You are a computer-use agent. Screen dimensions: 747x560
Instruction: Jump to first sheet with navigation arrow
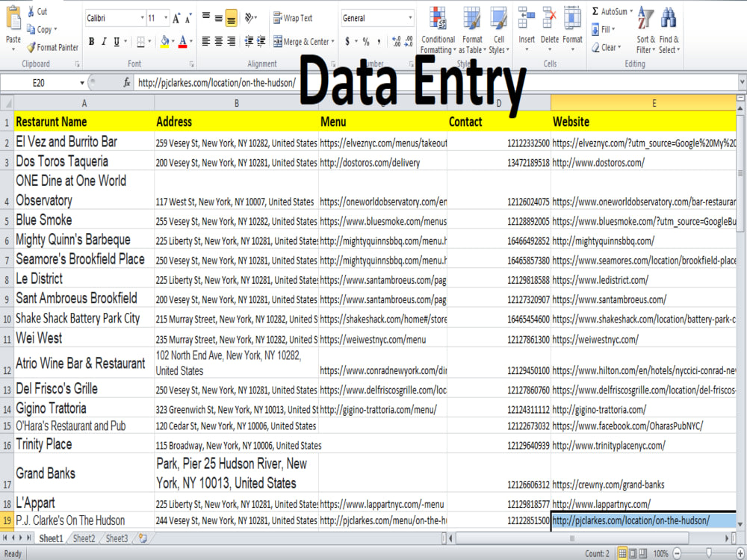point(5,538)
